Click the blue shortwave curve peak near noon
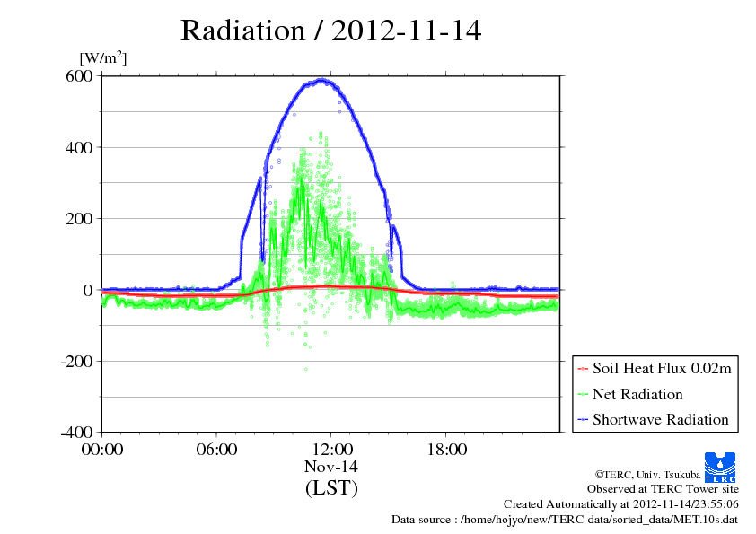Viewport: 756px width, 534px height. click(x=322, y=81)
